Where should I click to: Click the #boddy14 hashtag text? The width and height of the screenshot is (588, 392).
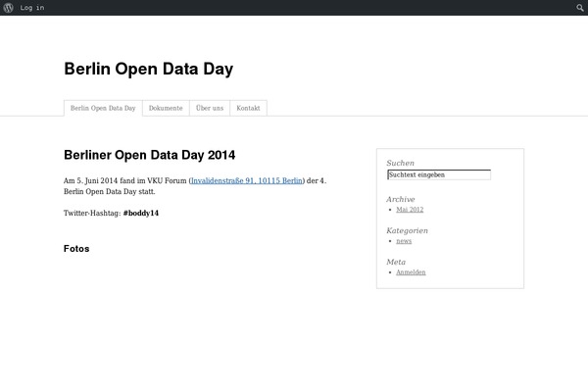(x=141, y=213)
